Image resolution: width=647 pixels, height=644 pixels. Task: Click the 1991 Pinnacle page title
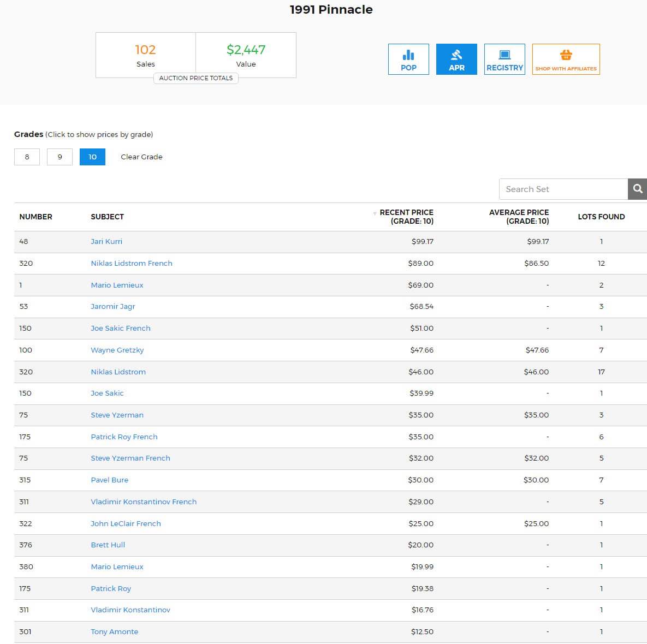coord(331,9)
